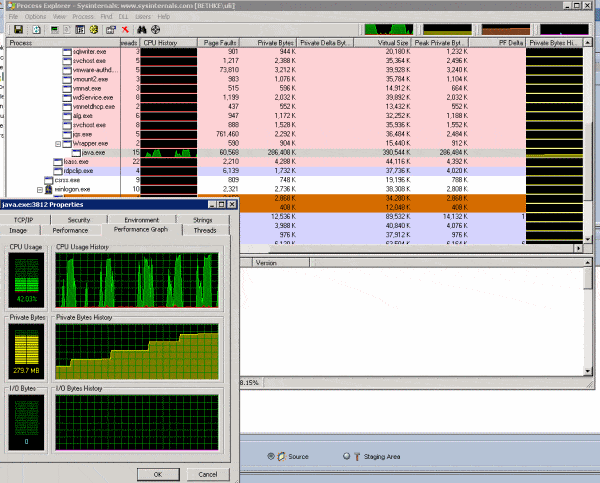The image size is (600, 483).
Task: Collapse the winlogon.exe tree node
Action: [40, 190]
